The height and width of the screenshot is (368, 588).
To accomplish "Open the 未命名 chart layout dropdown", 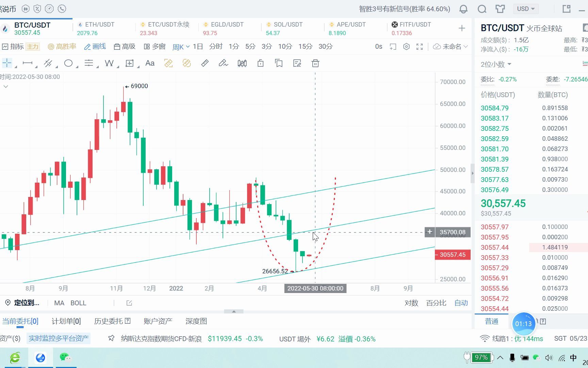I will 451,47.
